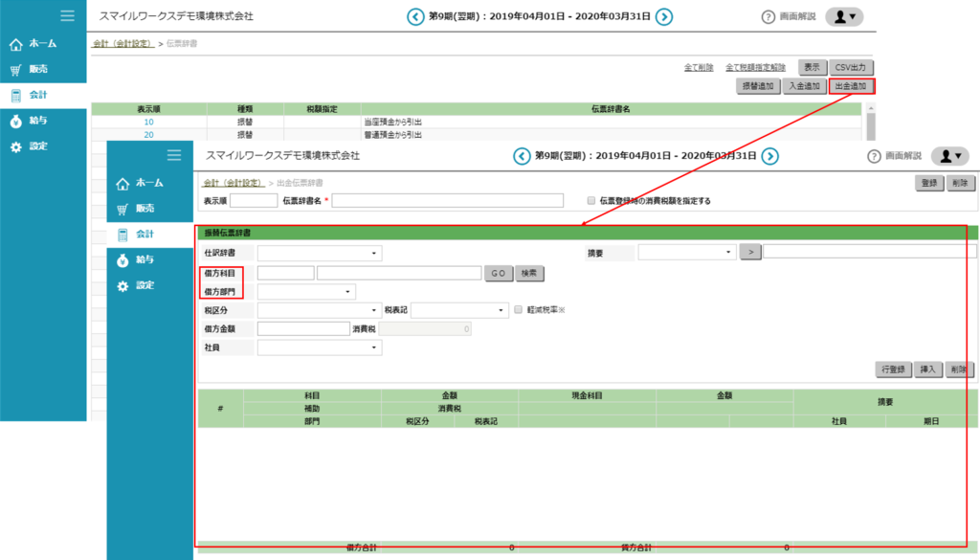Click 会計(会計設定) breadcrumb in front window
The width and height of the screenshot is (980, 560).
[234, 183]
